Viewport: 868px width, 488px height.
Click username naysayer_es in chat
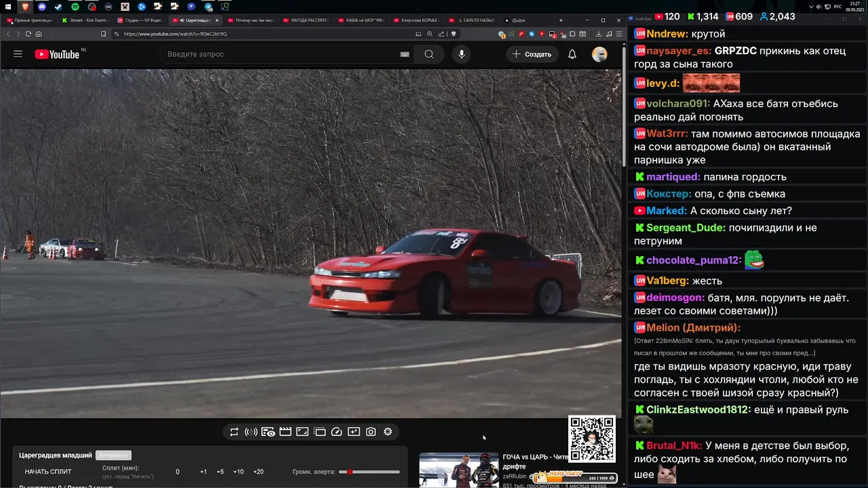679,51
